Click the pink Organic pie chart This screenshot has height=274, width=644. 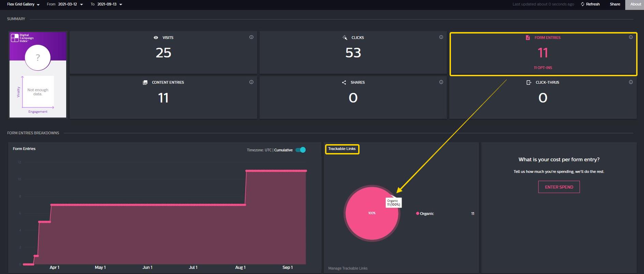pyautogui.click(x=372, y=213)
